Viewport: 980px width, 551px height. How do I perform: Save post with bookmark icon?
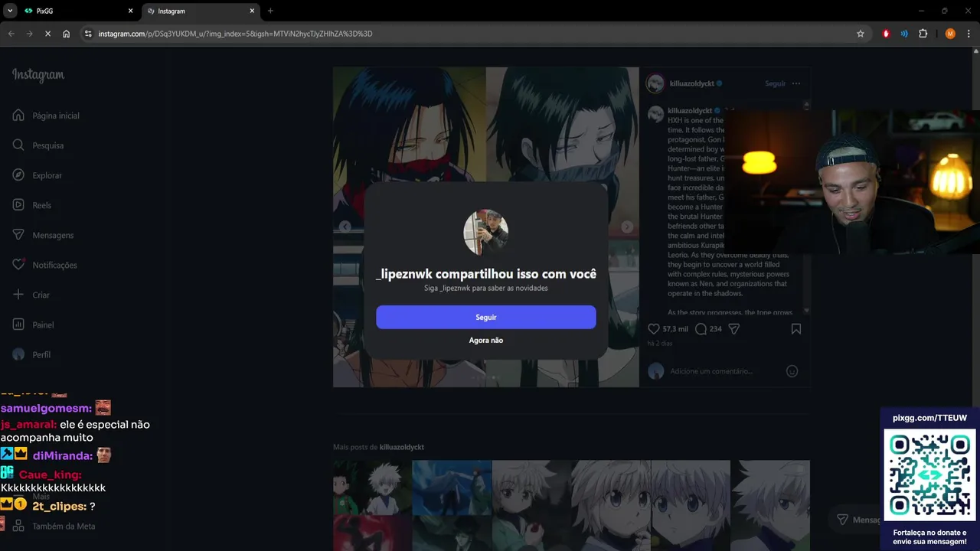click(x=796, y=329)
